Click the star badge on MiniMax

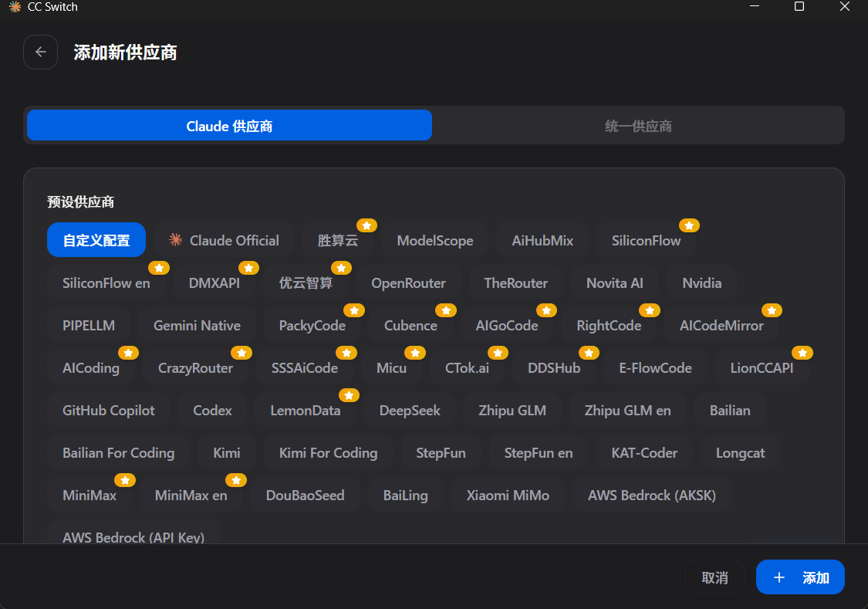[125, 480]
